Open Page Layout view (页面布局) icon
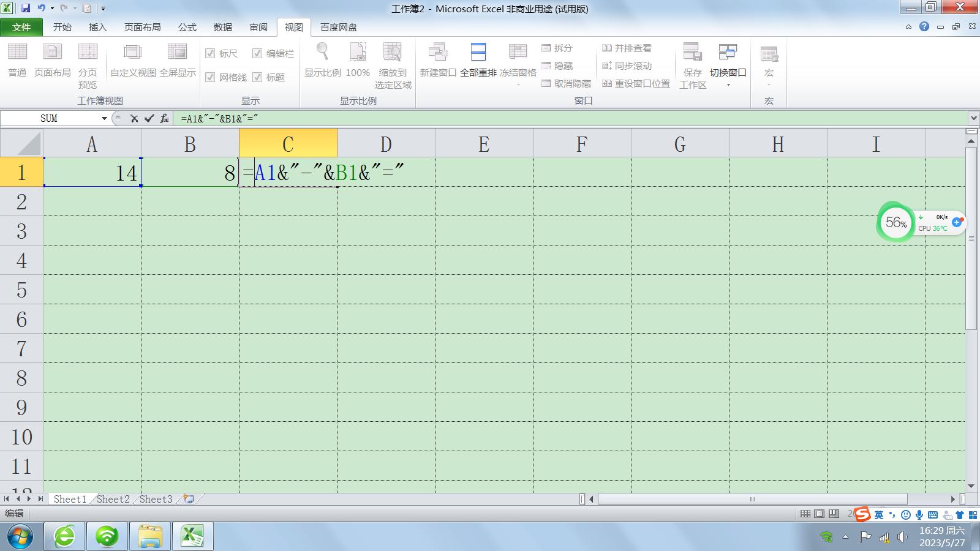 (52, 54)
